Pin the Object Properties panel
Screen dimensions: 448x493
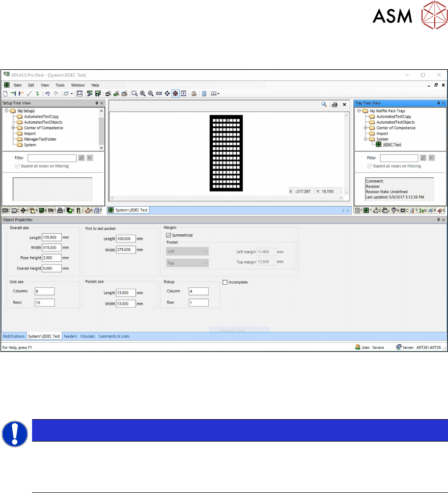[438, 220]
